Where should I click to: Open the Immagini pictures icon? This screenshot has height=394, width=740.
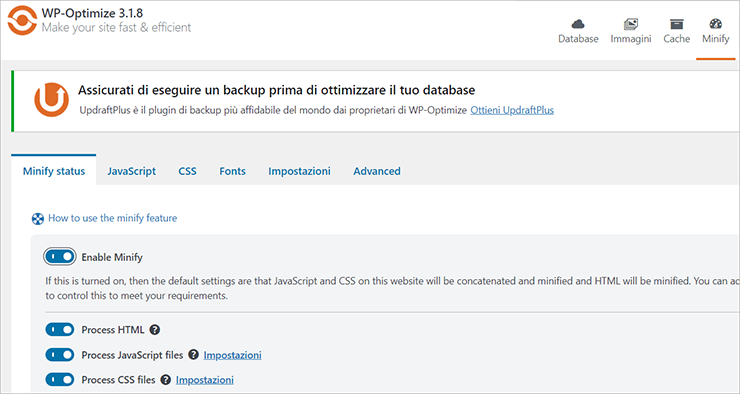631,24
